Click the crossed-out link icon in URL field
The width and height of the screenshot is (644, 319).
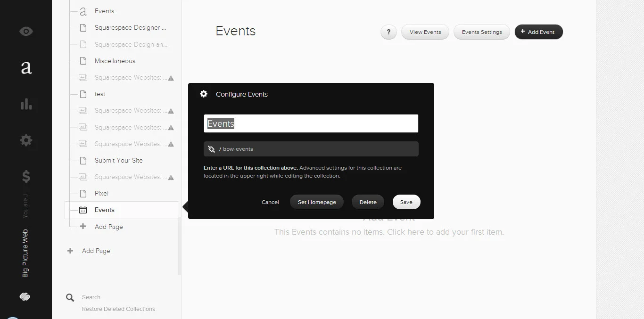pyautogui.click(x=211, y=149)
